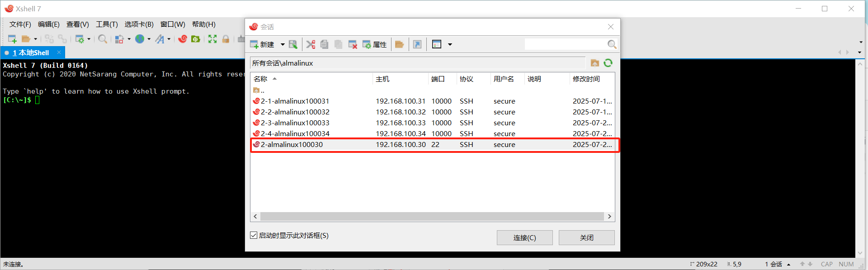Open the 窗口(W) menu
The image size is (868, 270).
[173, 24]
